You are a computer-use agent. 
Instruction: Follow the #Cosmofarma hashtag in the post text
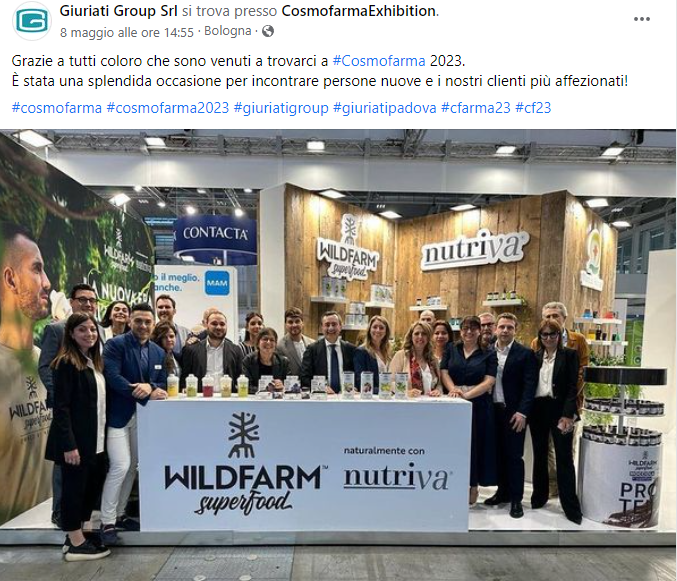379,61
